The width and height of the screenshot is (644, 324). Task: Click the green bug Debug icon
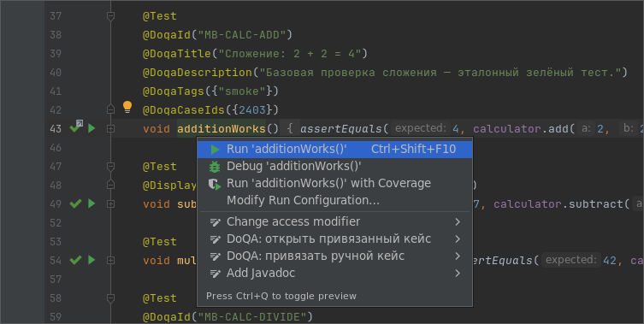tap(215, 167)
